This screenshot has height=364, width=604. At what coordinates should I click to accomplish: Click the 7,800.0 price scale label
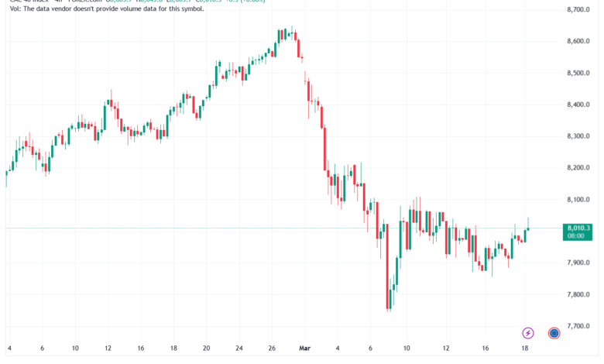[x=579, y=295]
